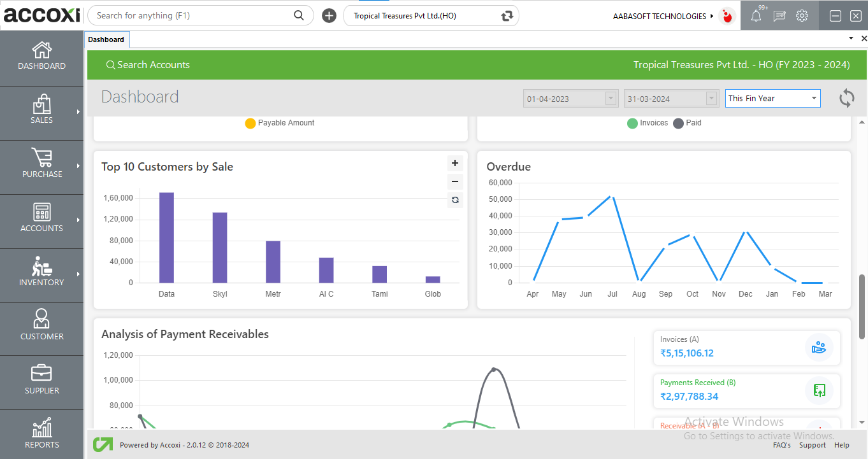
Task: Open the Reports sidebar menu
Action: (x=41, y=434)
